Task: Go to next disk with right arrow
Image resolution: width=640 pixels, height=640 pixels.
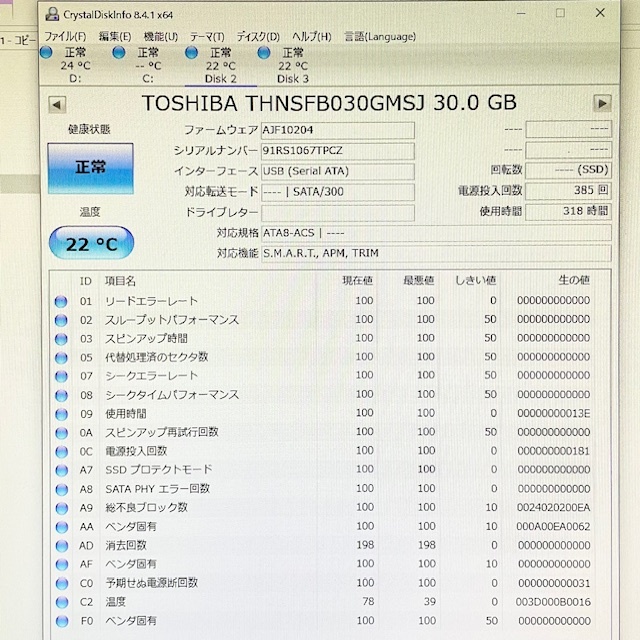Action: click(602, 103)
